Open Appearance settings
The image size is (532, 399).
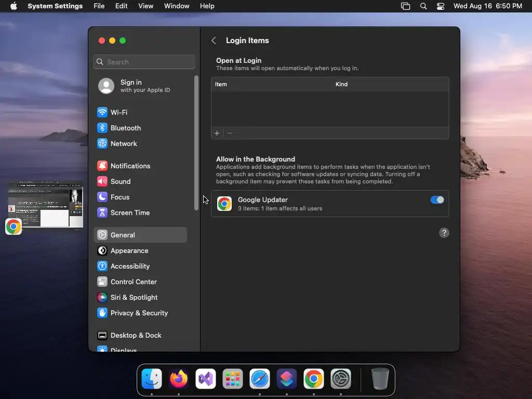pyautogui.click(x=140, y=251)
